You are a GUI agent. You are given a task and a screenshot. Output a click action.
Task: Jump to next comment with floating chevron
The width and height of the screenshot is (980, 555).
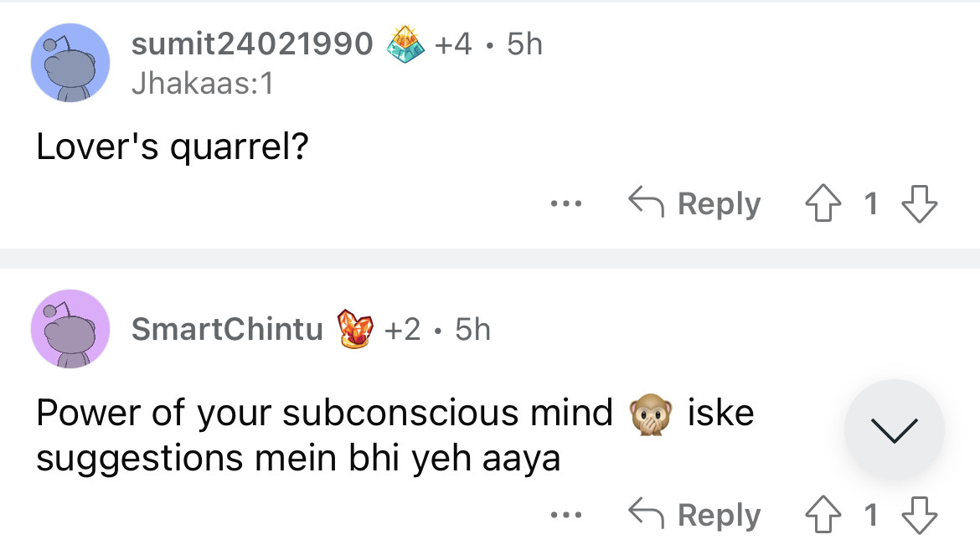click(895, 429)
